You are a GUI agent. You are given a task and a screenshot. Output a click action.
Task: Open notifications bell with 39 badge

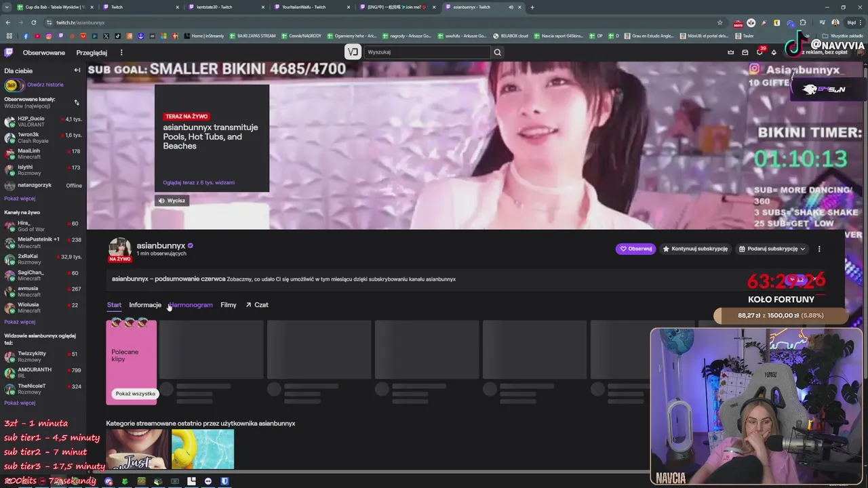point(760,52)
